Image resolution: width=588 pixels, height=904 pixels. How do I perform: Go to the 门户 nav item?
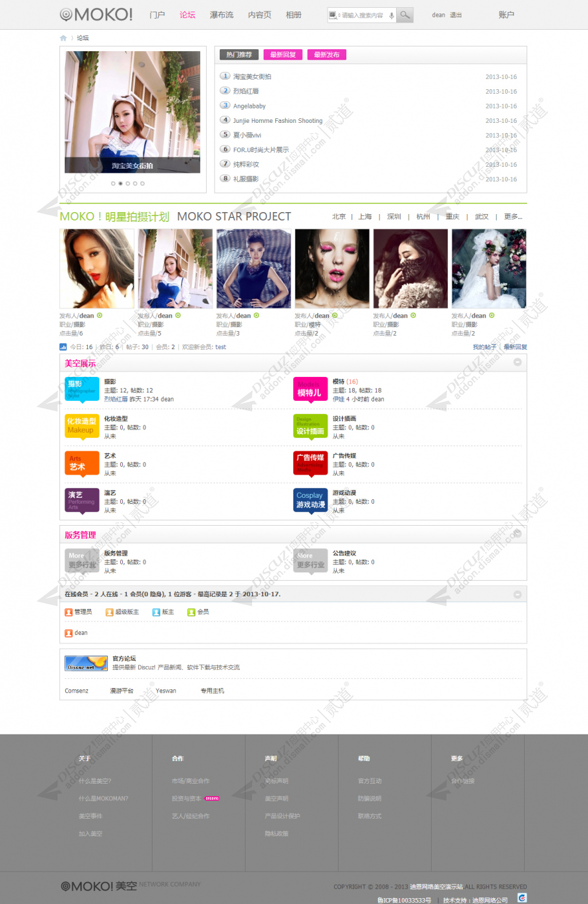pyautogui.click(x=157, y=15)
